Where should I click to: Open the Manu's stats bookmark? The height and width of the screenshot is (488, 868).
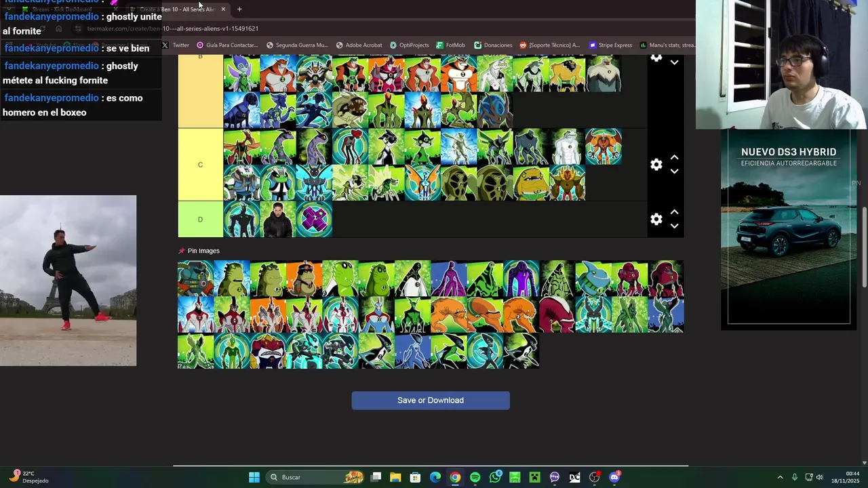[668, 45]
